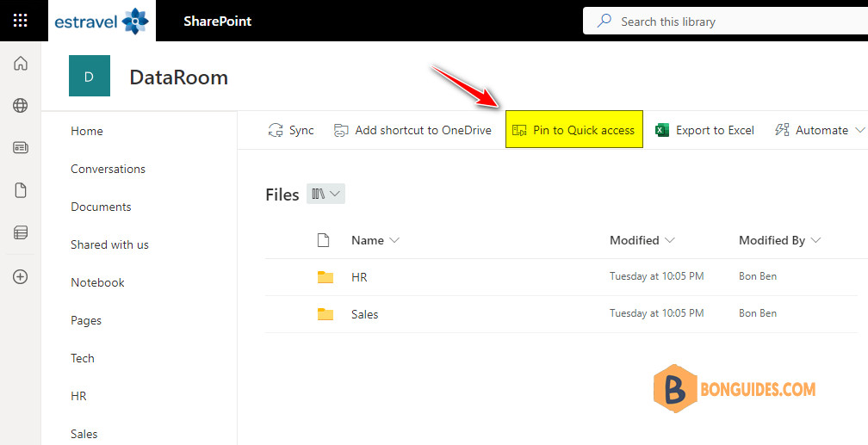
Task: Click Bon Ben in the HR row
Action: (757, 275)
